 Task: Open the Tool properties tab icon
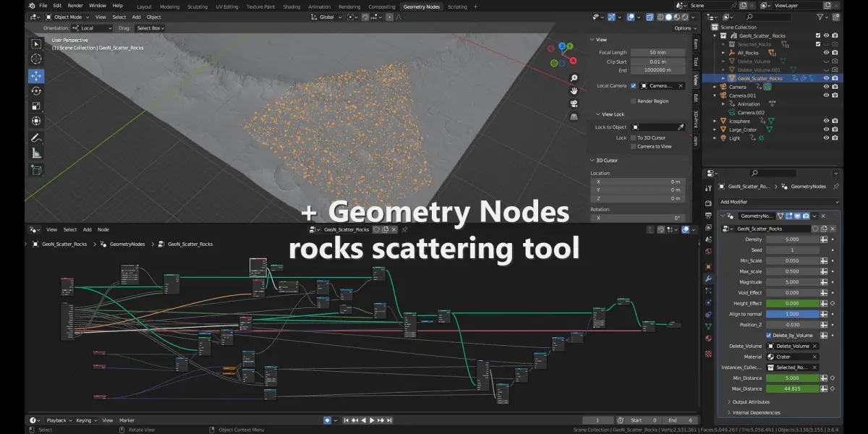(x=708, y=187)
